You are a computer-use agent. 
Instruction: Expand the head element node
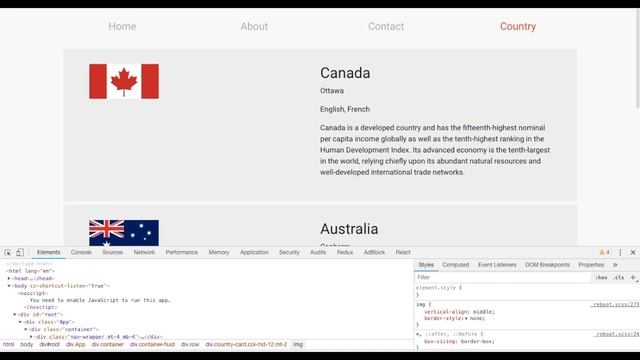(x=9, y=278)
